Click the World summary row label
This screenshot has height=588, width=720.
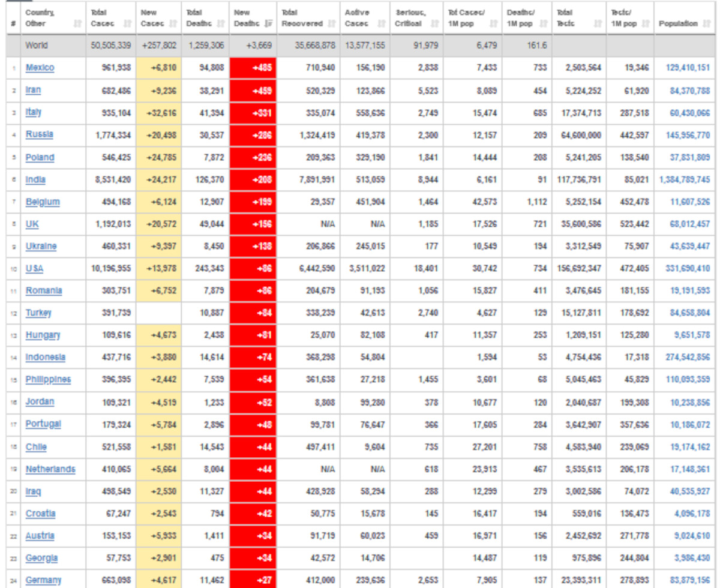click(x=36, y=46)
